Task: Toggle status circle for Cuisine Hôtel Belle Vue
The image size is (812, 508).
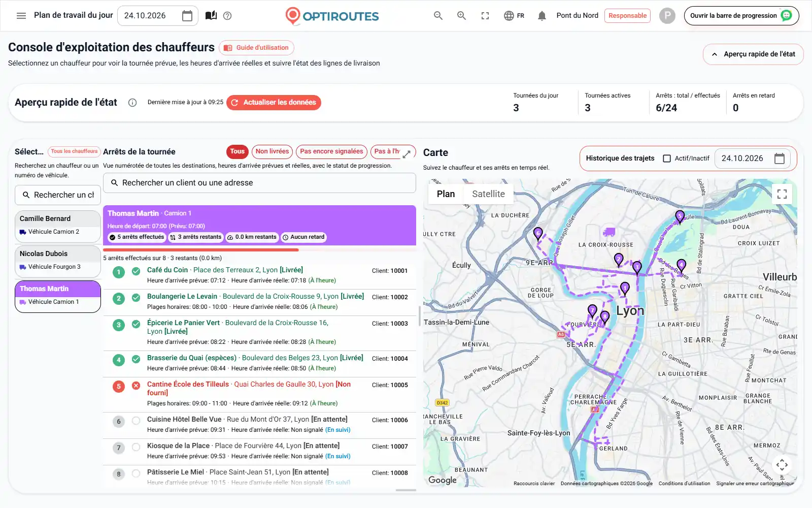Action: coord(136,421)
